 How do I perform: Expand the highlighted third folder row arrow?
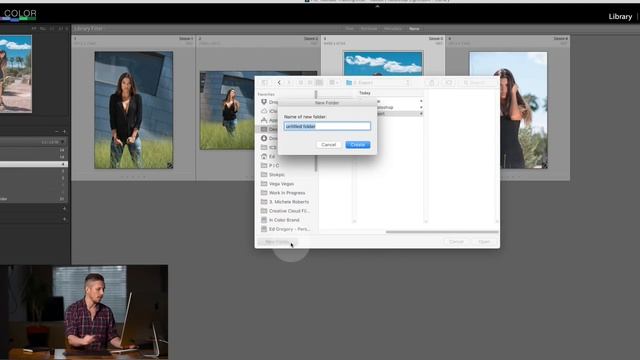pos(421,113)
